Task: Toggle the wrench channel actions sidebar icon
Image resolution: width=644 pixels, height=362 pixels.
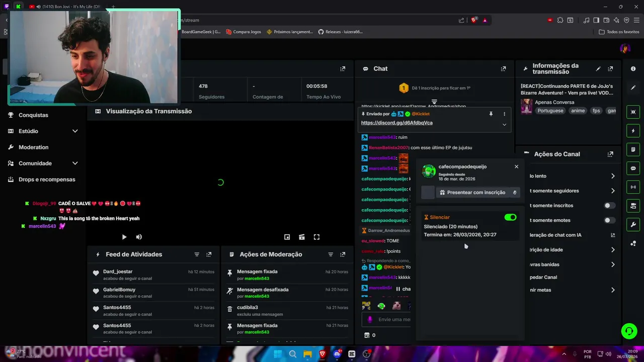Action: [x=633, y=224]
